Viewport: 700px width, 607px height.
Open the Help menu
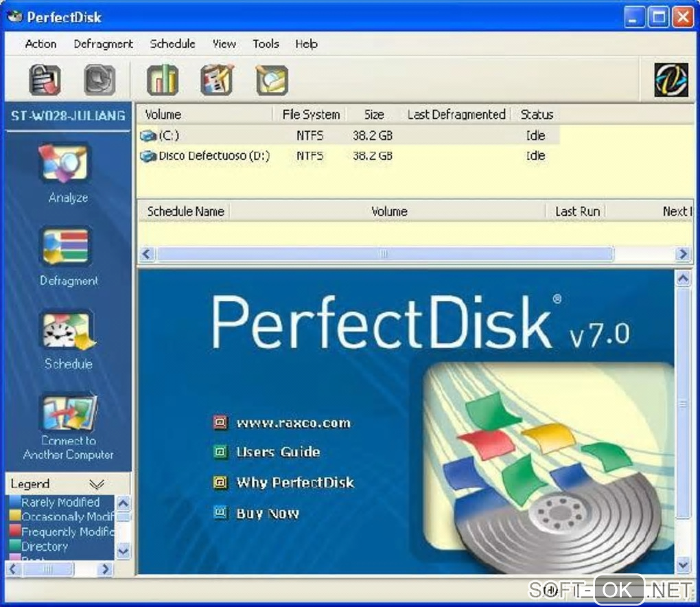point(306,44)
